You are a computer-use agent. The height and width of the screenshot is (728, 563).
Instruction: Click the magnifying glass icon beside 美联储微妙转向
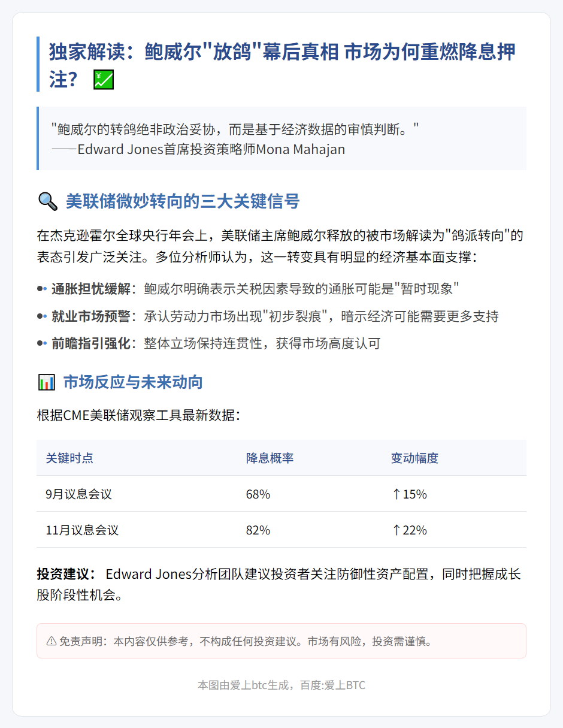tap(47, 201)
